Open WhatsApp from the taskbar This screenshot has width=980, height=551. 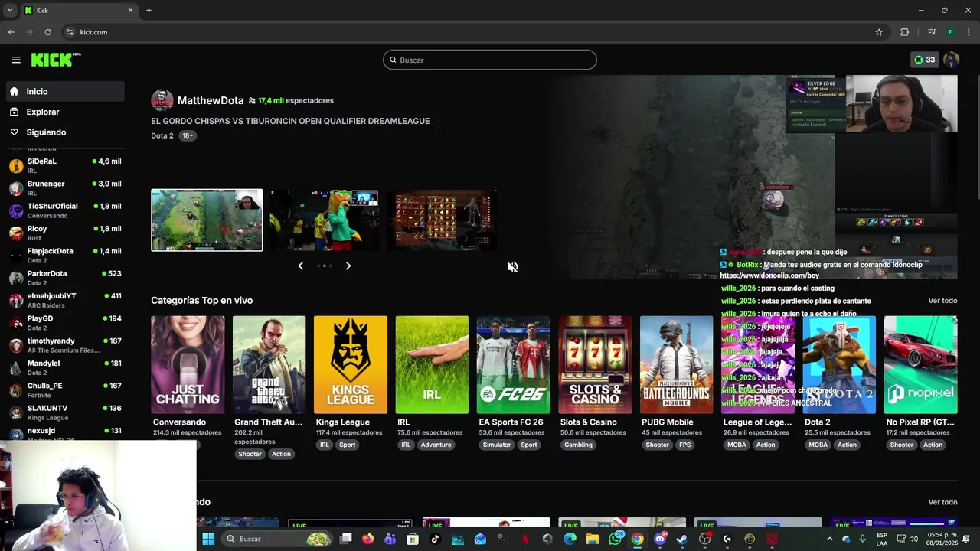615,539
